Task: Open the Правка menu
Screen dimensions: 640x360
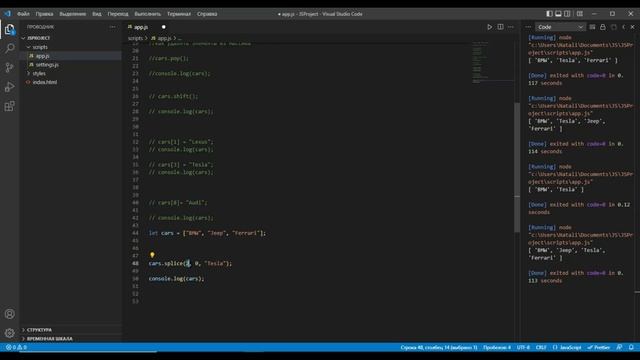Action: click(44, 14)
